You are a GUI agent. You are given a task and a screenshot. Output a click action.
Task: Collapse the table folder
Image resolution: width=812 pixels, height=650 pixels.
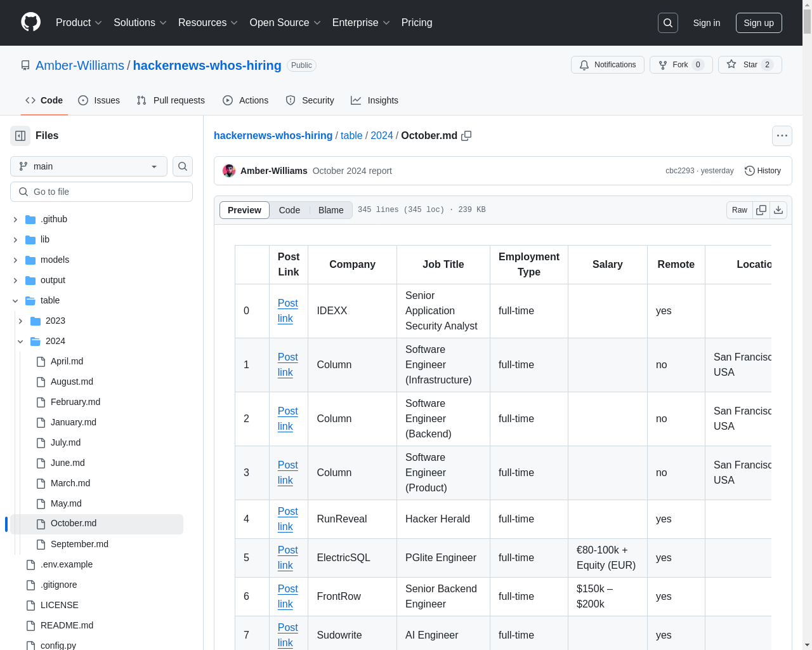[x=15, y=300]
